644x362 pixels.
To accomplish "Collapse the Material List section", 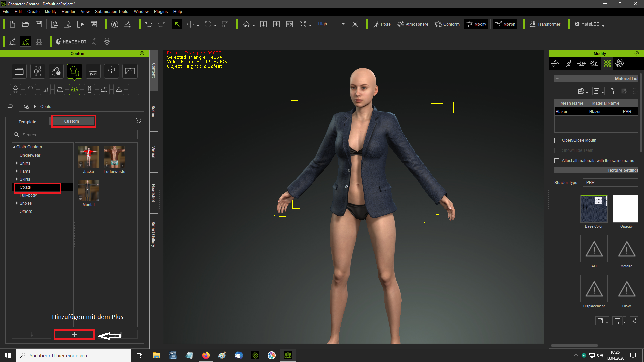I will click(x=557, y=78).
